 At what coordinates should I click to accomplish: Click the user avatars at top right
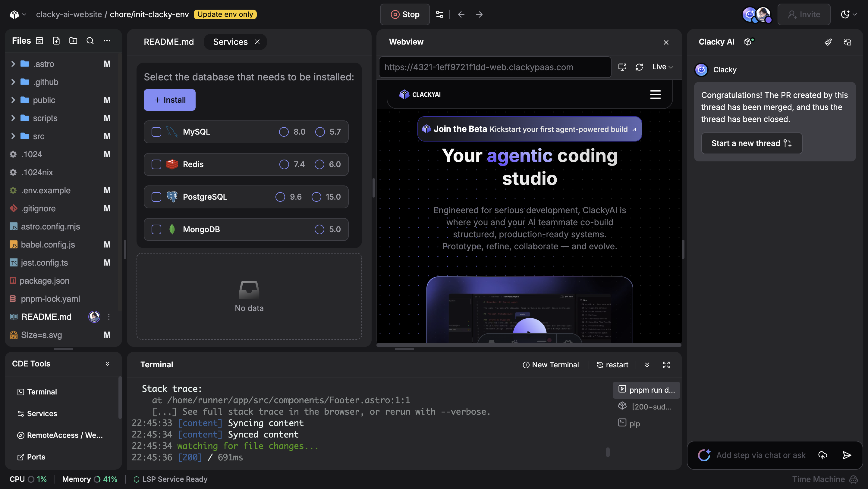coord(757,15)
